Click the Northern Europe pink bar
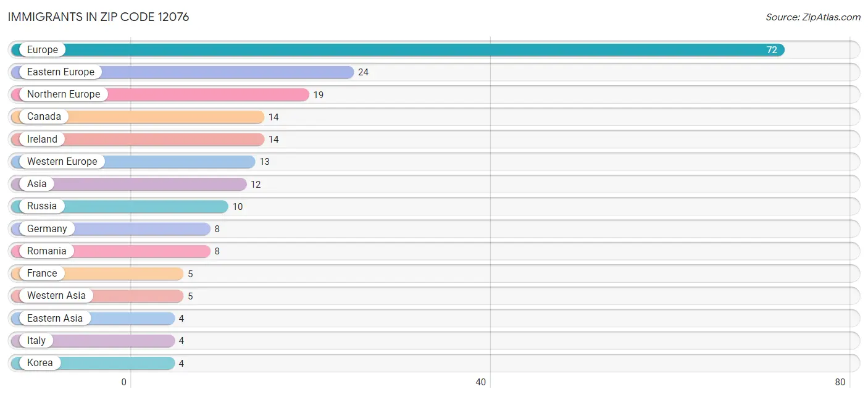The image size is (868, 397). 160,94
